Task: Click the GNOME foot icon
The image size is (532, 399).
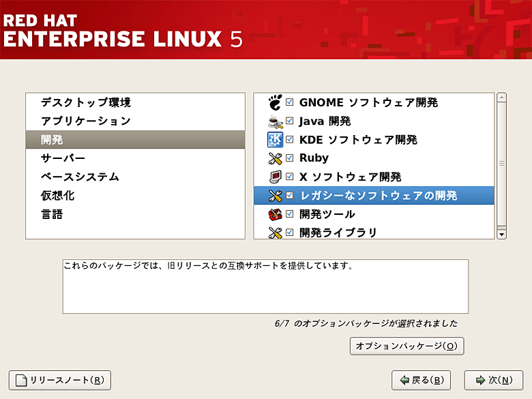Action: (275, 103)
